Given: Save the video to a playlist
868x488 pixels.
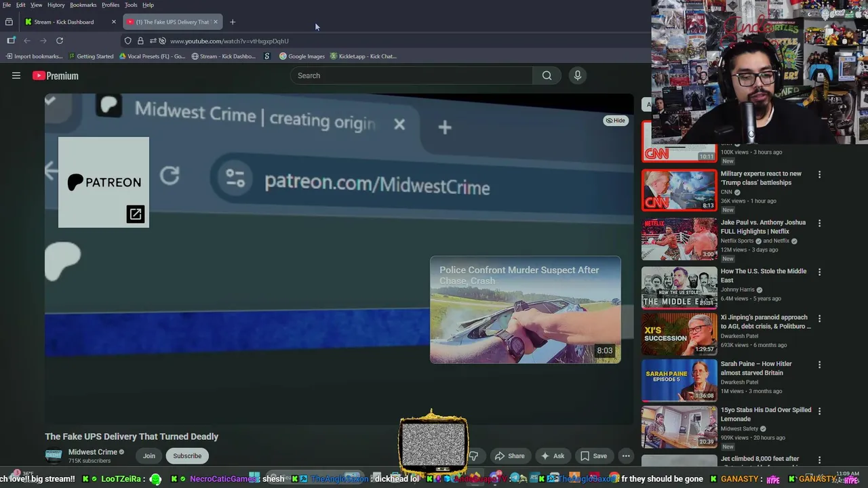Looking at the screenshot, I should coord(594,456).
